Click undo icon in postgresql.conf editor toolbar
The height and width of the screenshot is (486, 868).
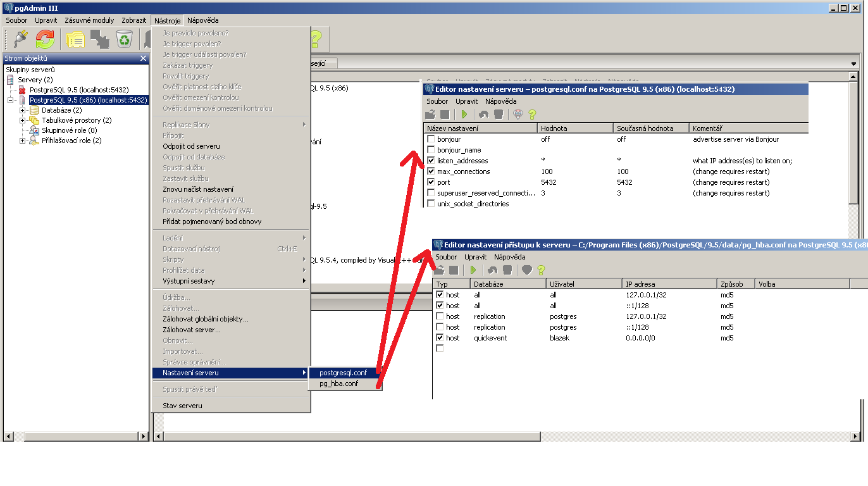coord(484,115)
